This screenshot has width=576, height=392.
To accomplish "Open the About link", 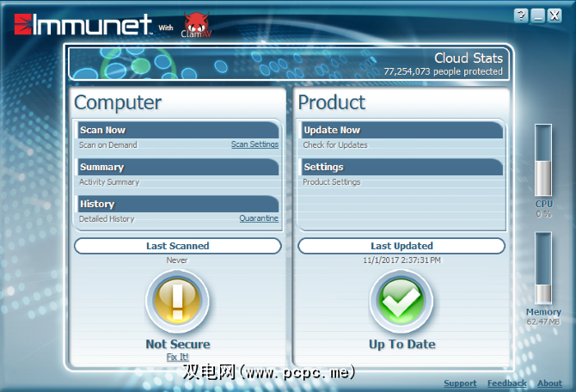I will click(549, 383).
